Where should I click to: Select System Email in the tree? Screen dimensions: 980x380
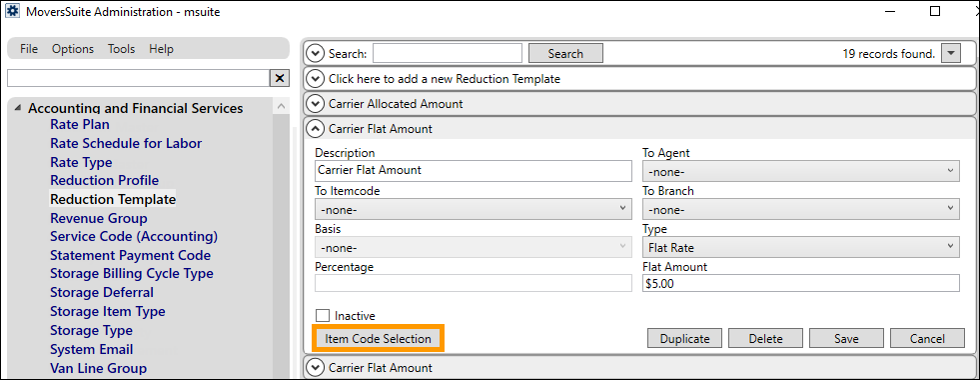point(91,349)
